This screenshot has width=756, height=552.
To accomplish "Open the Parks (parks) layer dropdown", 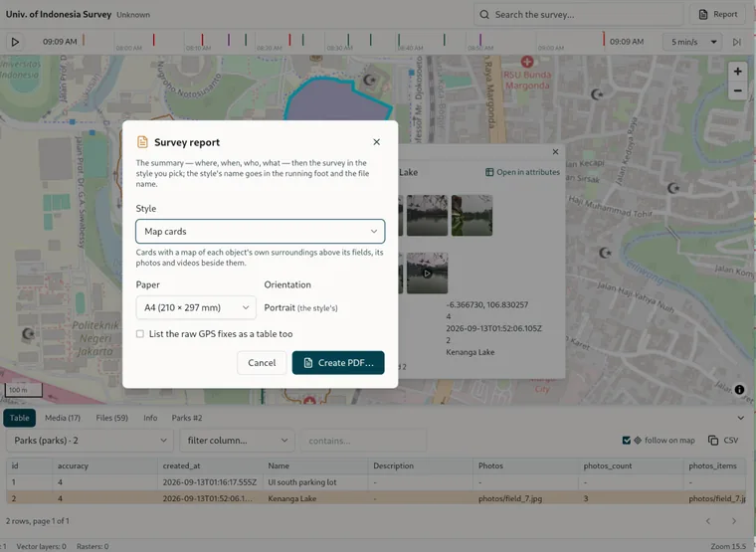I will [x=91, y=441].
